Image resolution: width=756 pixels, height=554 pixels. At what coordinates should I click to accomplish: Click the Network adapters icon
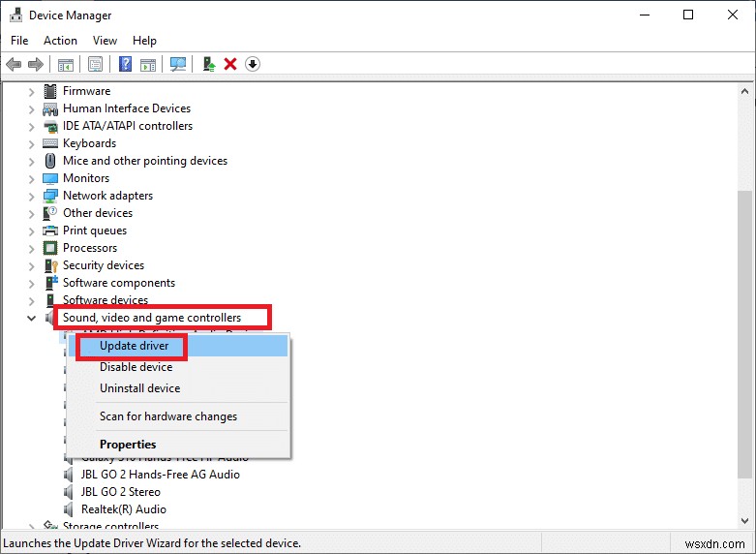(x=50, y=196)
